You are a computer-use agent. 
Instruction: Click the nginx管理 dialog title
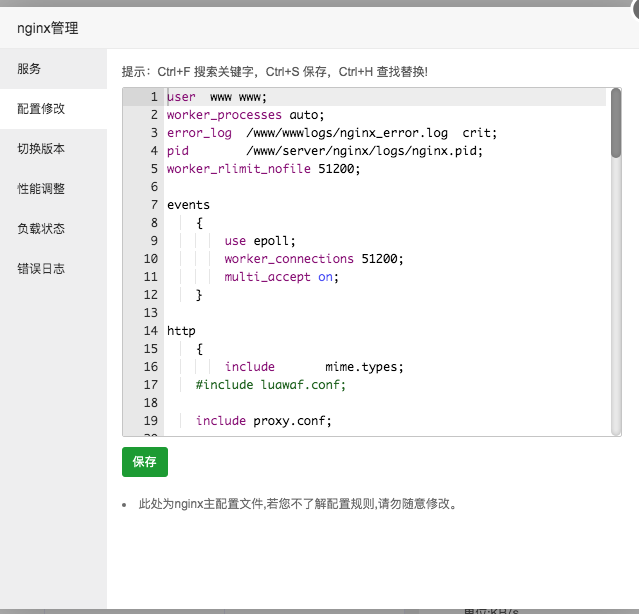coord(48,28)
